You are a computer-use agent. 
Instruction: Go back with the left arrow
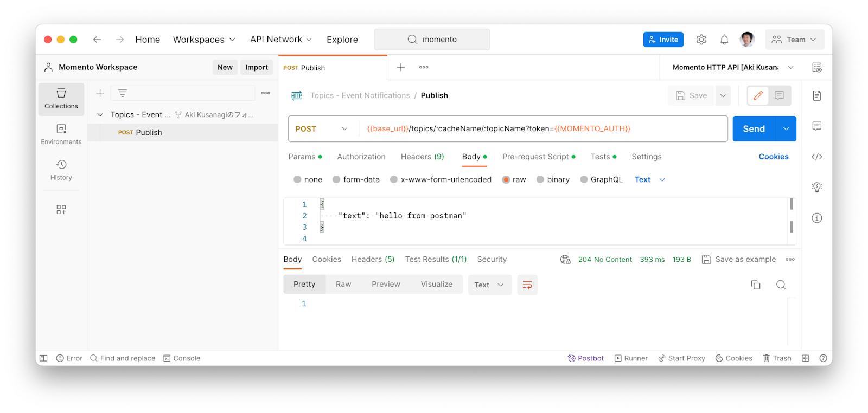click(x=97, y=40)
